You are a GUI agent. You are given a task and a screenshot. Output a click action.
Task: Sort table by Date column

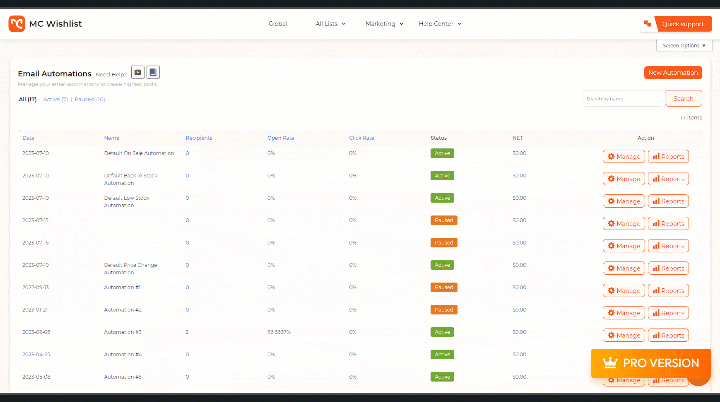28,138
